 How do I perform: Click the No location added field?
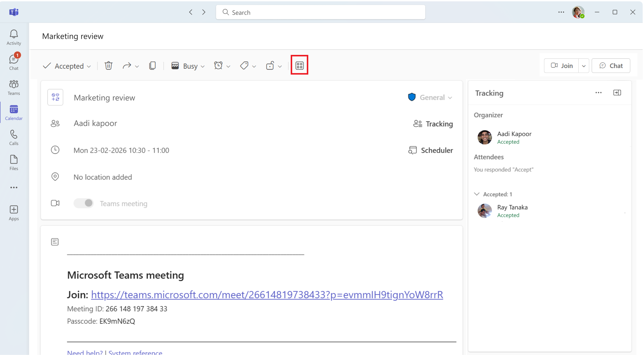point(103,177)
